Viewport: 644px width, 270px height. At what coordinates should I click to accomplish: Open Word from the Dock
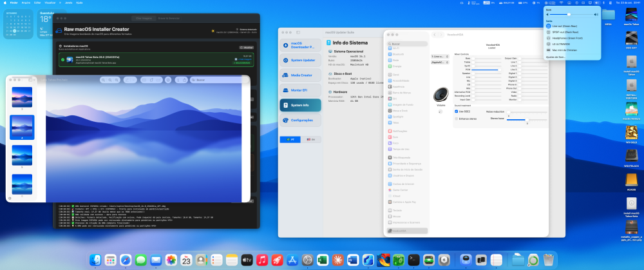[x=353, y=260]
